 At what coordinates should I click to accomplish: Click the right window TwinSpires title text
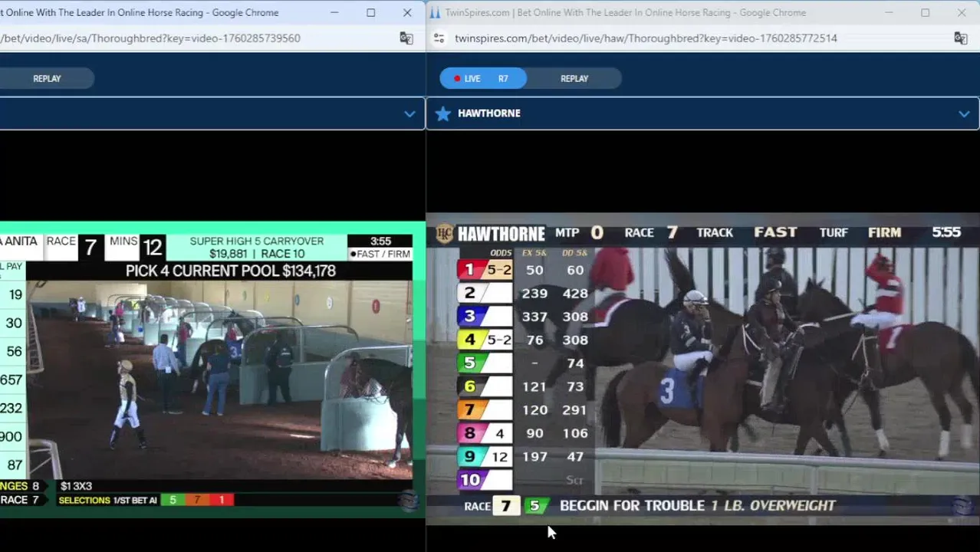(626, 12)
